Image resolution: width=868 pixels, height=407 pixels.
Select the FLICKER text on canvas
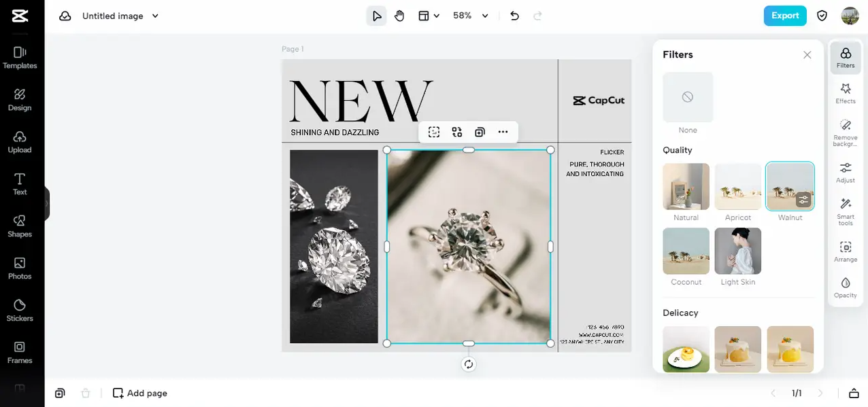[x=612, y=152]
